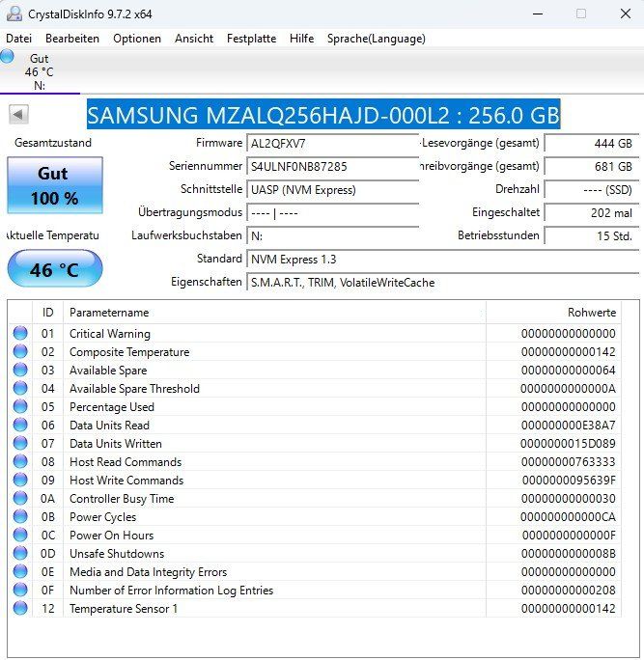Image resolution: width=644 pixels, height=660 pixels.
Task: Click raw value 000000095639F of Host Write Commands
Action: pos(569,481)
